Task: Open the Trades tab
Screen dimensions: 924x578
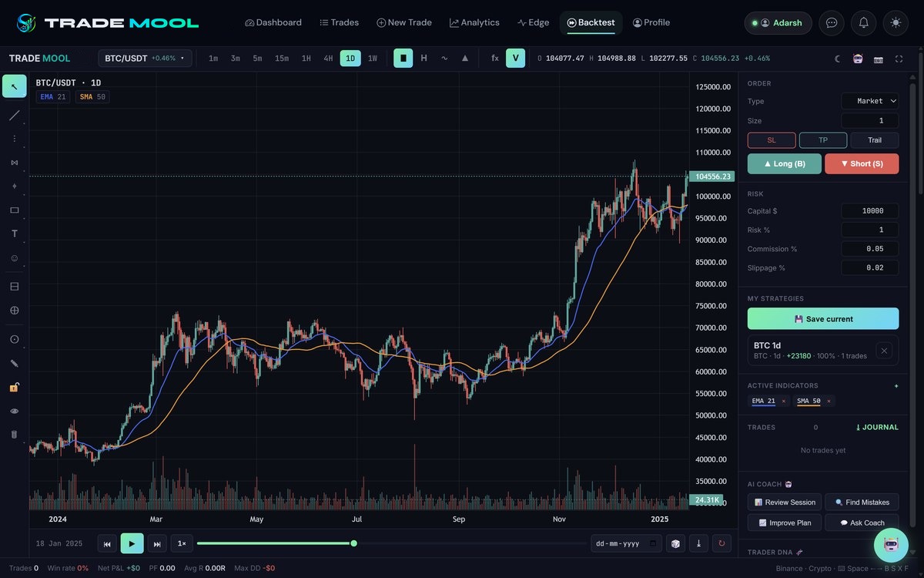Action: [x=340, y=22]
